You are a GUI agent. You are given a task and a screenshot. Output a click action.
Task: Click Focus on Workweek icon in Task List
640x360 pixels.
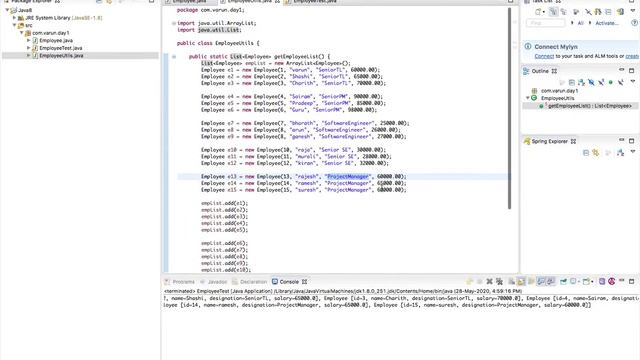click(576, 12)
